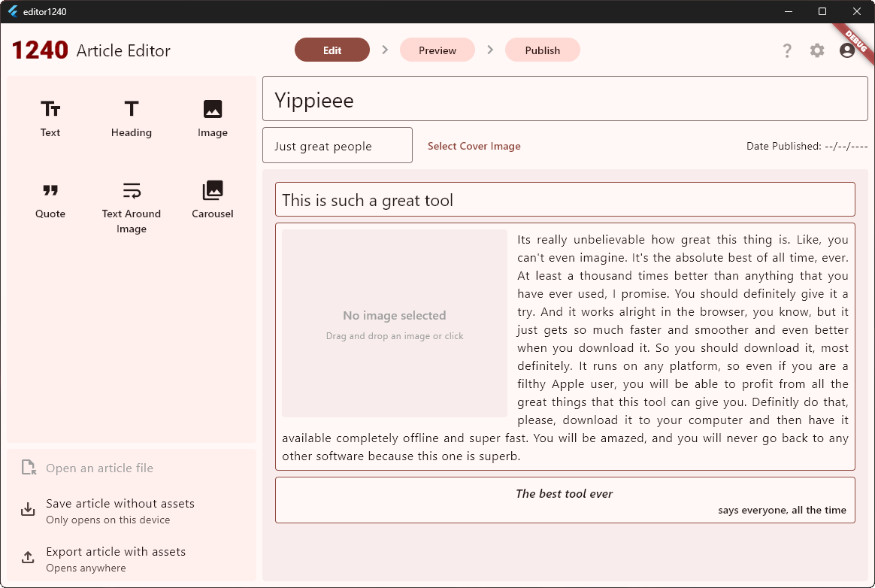Open the user account icon

click(x=847, y=50)
